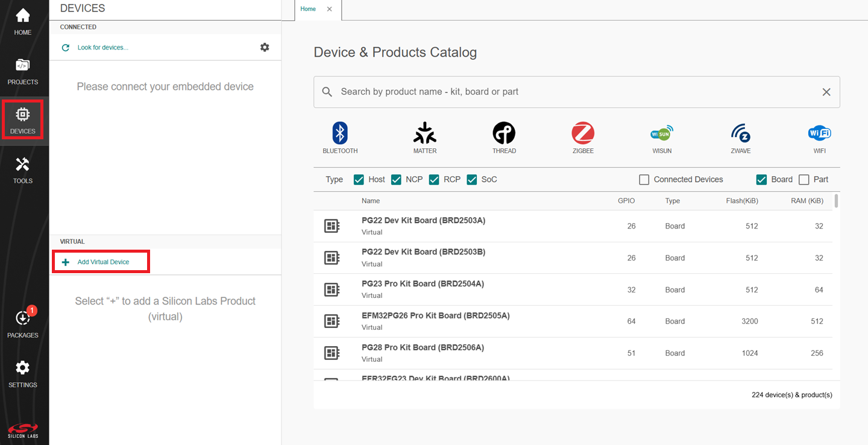Click Add Virtual Device

pyautogui.click(x=102, y=262)
